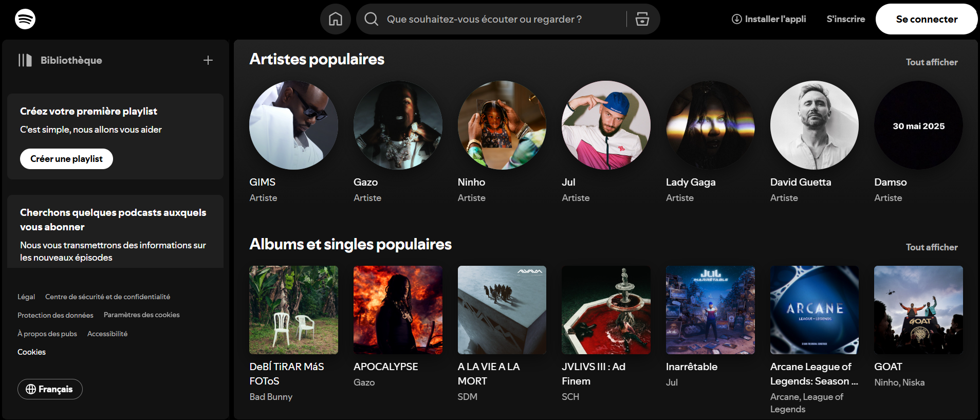Open the Damso artist image

[918, 125]
